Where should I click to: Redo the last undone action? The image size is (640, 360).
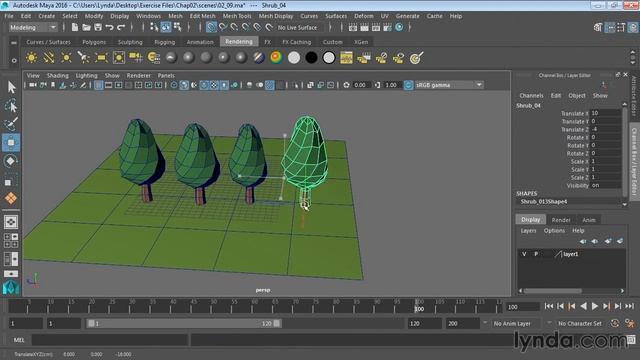tap(121, 27)
